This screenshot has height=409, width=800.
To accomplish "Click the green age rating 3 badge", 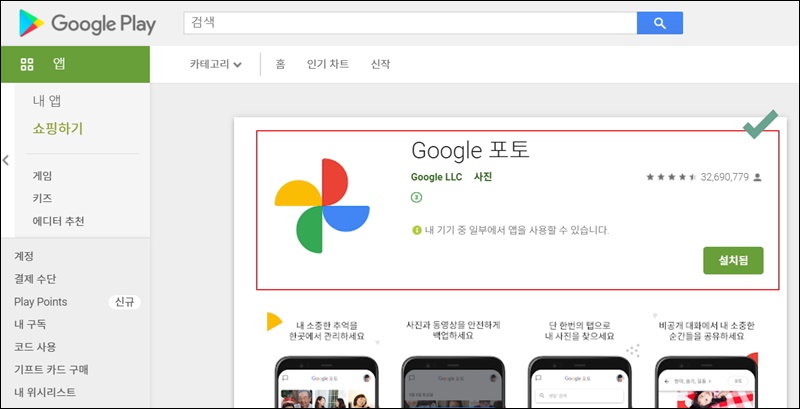I will click(416, 197).
